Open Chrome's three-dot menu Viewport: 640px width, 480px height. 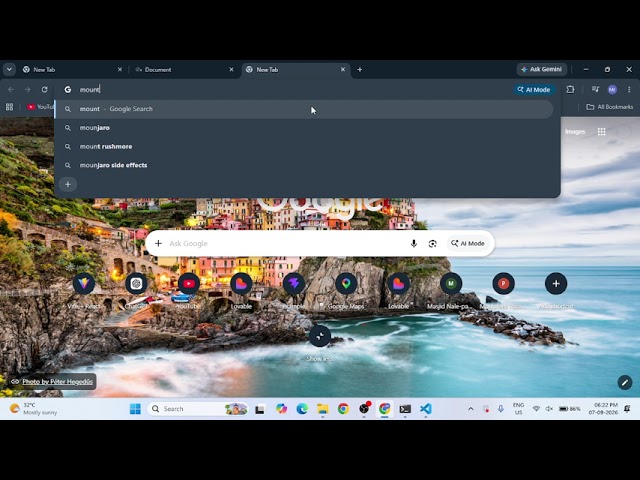[629, 89]
